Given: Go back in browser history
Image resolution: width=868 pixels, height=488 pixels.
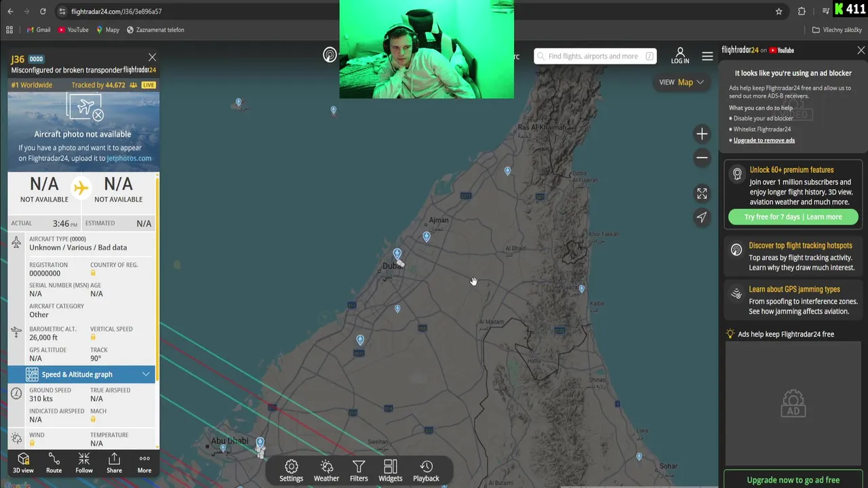Looking at the screenshot, I should [9, 12].
